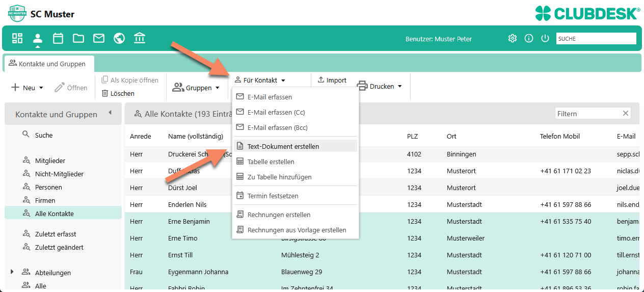This screenshot has width=644, height=292.
Task: Open the files folder icon
Action: click(78, 38)
